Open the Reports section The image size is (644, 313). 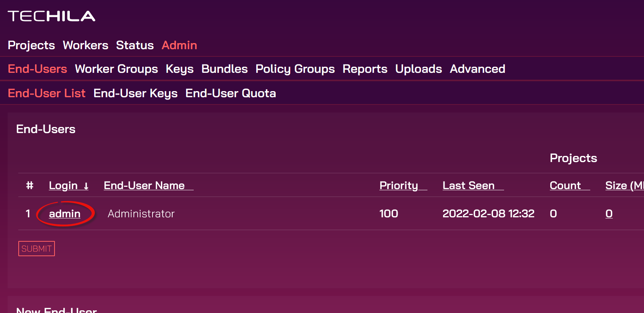pyautogui.click(x=365, y=69)
